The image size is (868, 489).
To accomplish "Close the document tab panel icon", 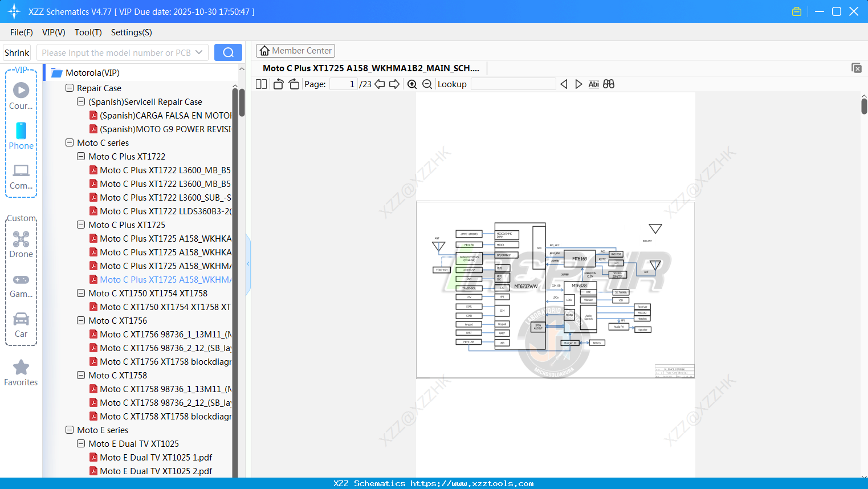I will 857,68.
